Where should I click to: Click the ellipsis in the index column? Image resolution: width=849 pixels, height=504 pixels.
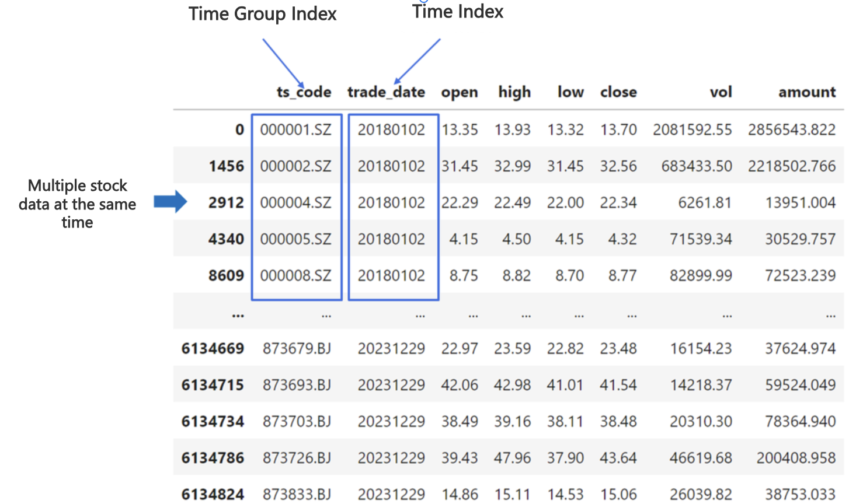(x=238, y=316)
